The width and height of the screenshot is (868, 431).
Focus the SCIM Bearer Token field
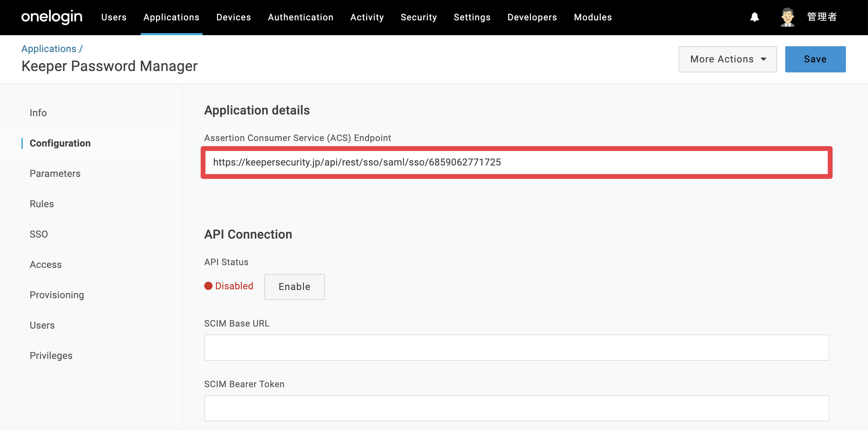[x=516, y=408]
